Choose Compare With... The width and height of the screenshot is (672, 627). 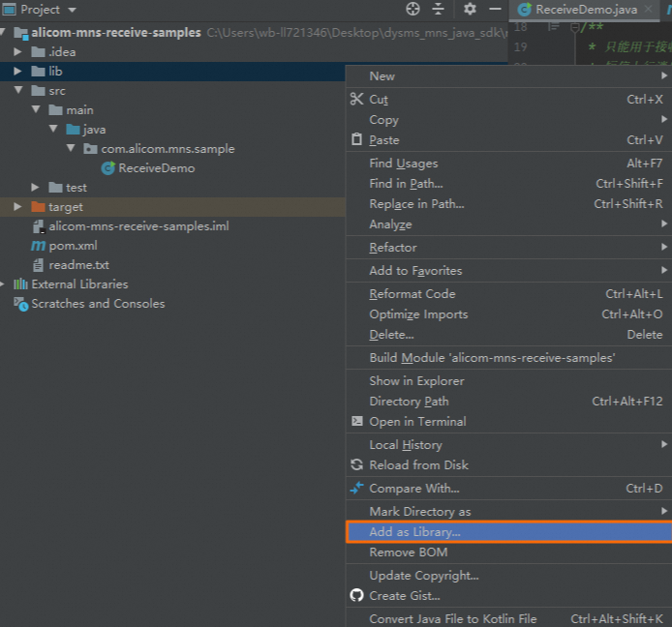pyautogui.click(x=508, y=489)
